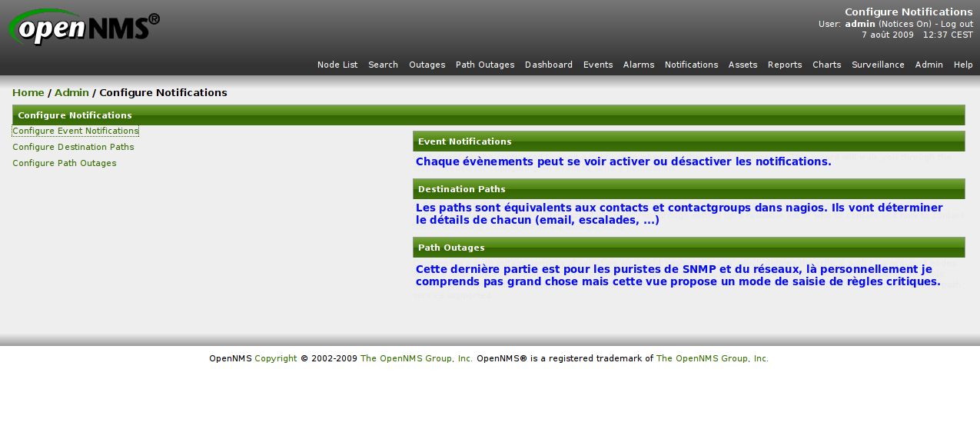This screenshot has height=439, width=980.
Task: Open Node List in navigation bar
Action: point(337,65)
